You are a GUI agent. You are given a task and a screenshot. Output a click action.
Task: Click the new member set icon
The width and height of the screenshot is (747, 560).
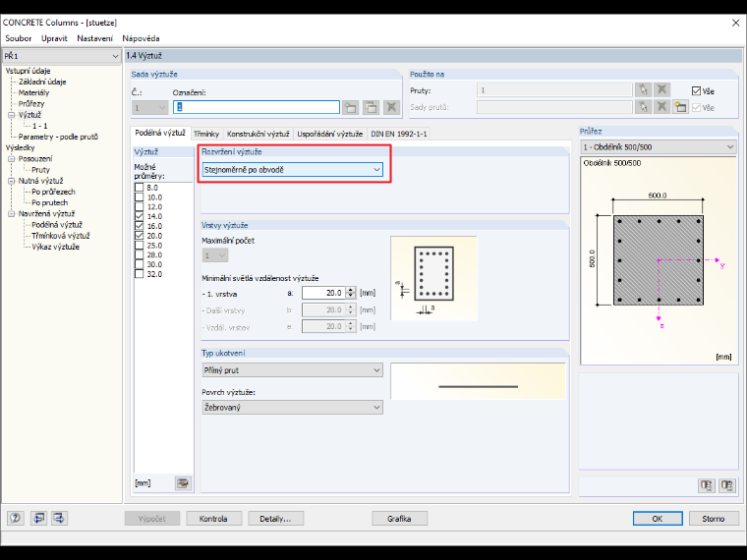click(680, 107)
